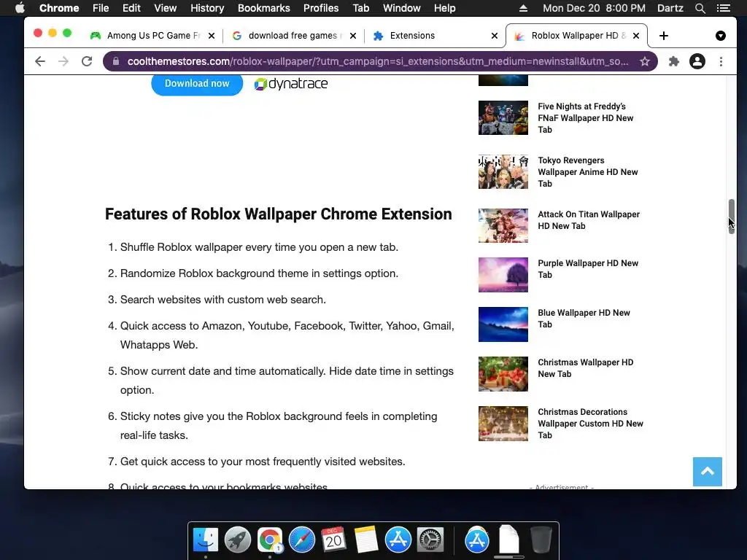Switch to the download free games tab

(x=294, y=36)
